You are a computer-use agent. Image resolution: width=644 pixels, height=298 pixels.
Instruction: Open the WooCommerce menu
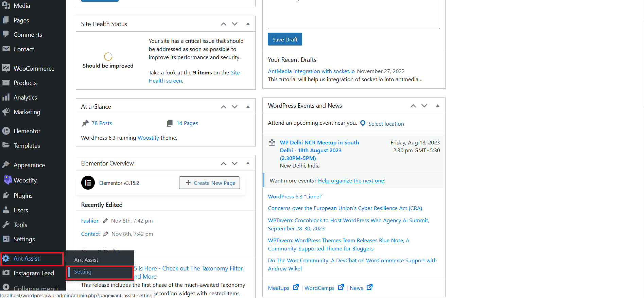33,68
